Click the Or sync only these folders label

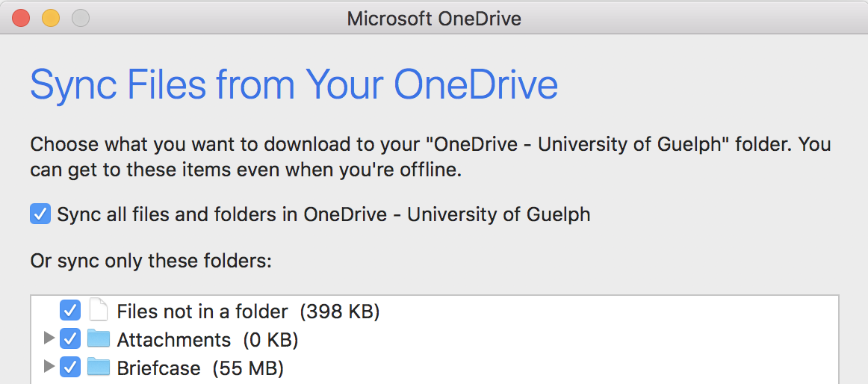click(x=151, y=261)
